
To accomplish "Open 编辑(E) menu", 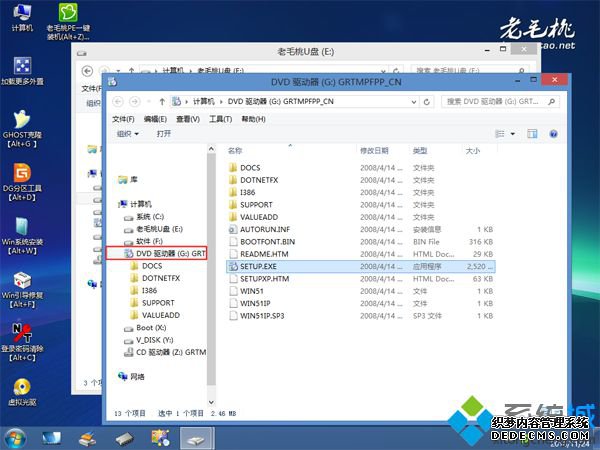I will (155, 119).
